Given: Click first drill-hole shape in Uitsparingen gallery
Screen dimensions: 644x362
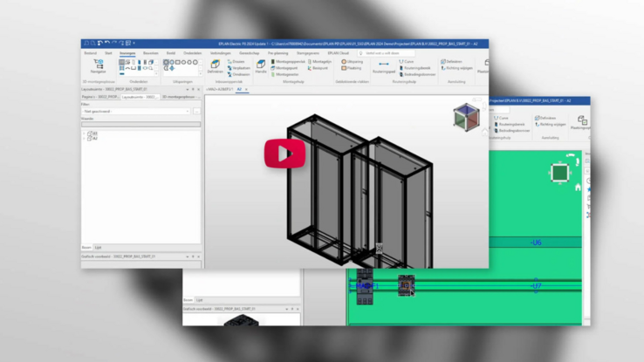Looking at the screenshot, I should [166, 63].
